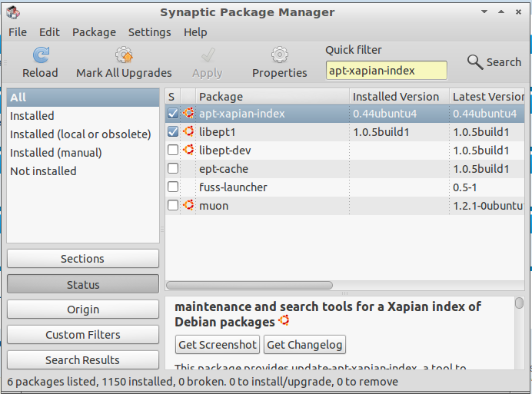Click the Get Changelog button
The height and width of the screenshot is (394, 532).
pyautogui.click(x=304, y=345)
